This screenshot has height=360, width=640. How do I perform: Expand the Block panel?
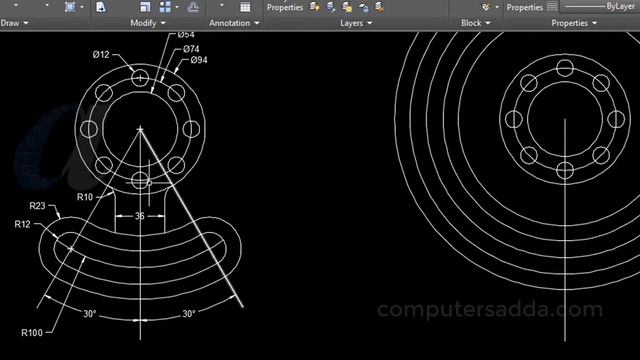coord(476,23)
